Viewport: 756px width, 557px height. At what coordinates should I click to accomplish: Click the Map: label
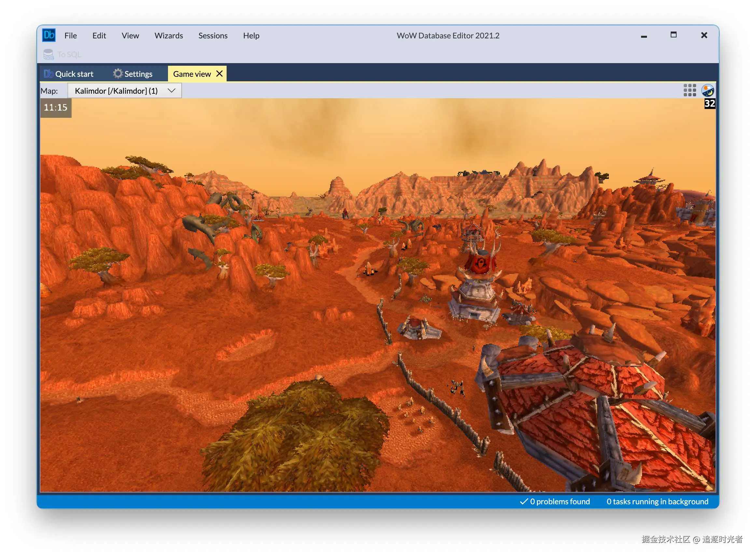pos(49,91)
